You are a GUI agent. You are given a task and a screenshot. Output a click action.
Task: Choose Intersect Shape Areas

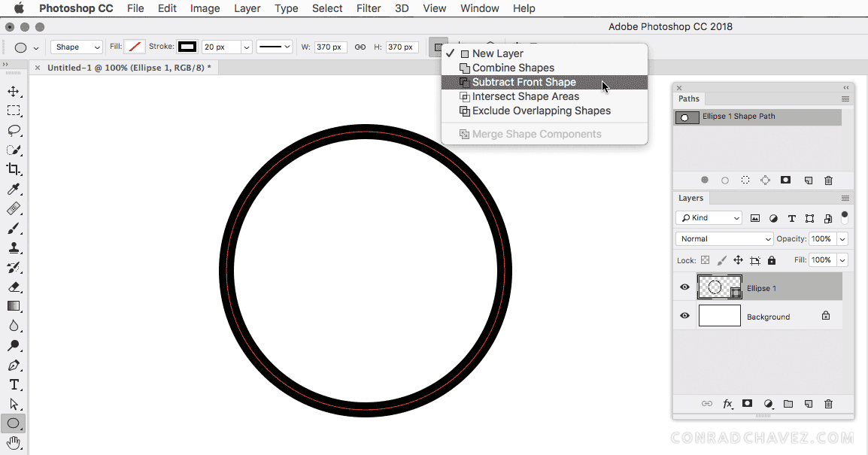tap(544, 96)
